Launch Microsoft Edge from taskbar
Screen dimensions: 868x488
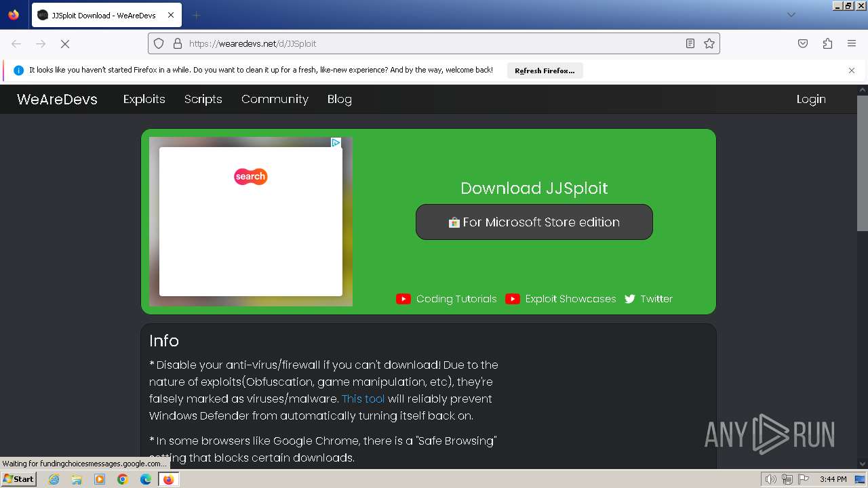(146, 479)
